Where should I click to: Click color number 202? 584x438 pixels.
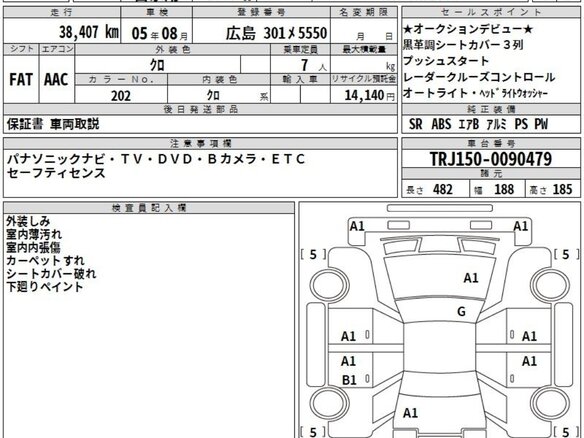tap(121, 96)
